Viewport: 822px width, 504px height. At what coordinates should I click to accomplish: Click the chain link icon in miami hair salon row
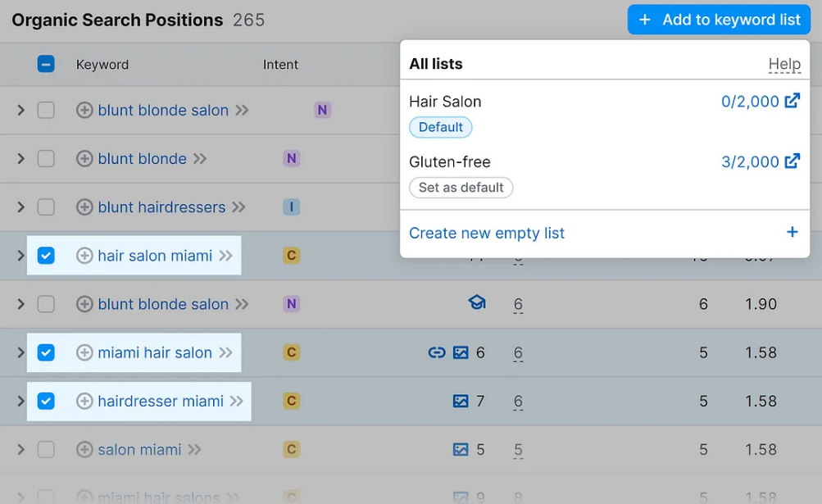click(x=437, y=352)
